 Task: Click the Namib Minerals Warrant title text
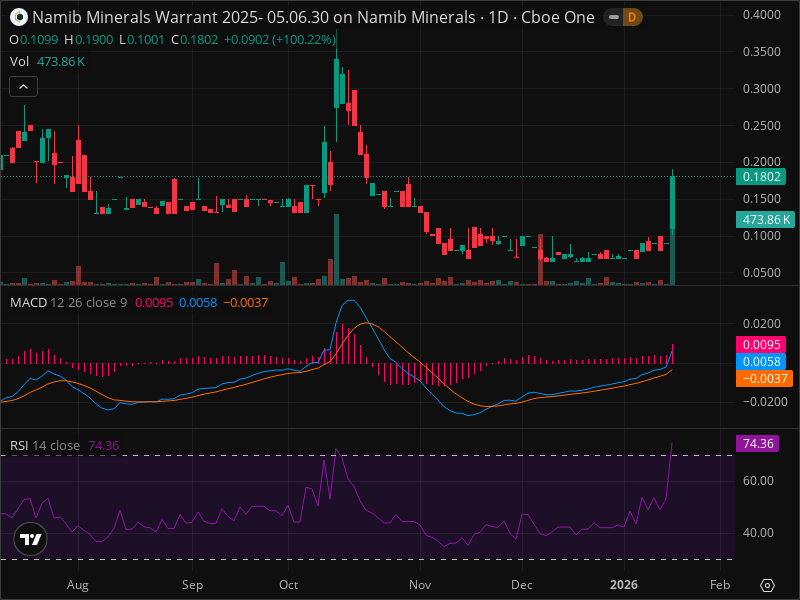pos(313,17)
